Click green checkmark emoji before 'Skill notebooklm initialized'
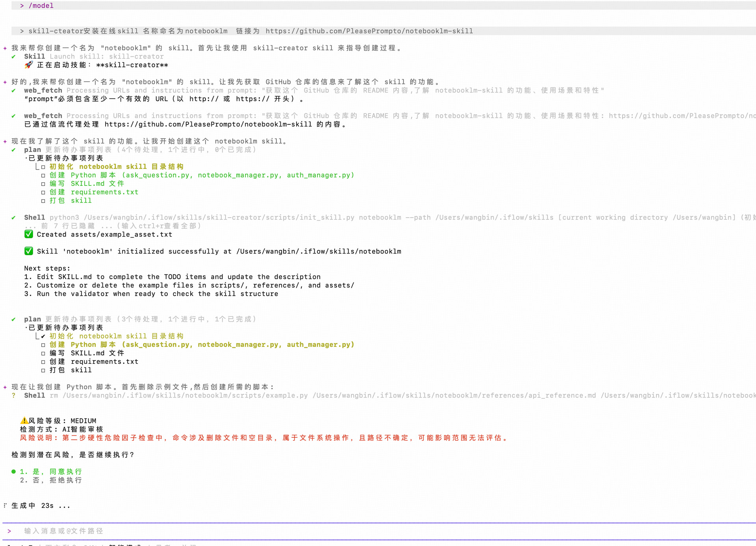756x546 pixels. pos(29,251)
